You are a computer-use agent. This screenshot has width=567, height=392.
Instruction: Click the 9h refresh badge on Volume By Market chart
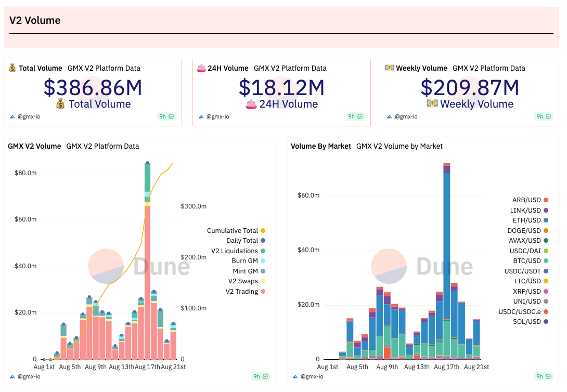pyautogui.click(x=544, y=376)
